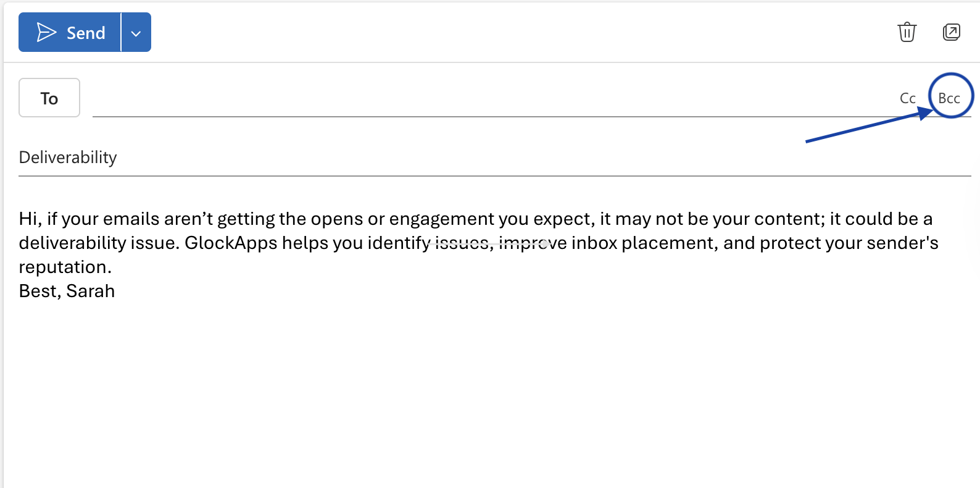The height and width of the screenshot is (488, 980).
Task: Show the Cc field
Action: pos(908,98)
